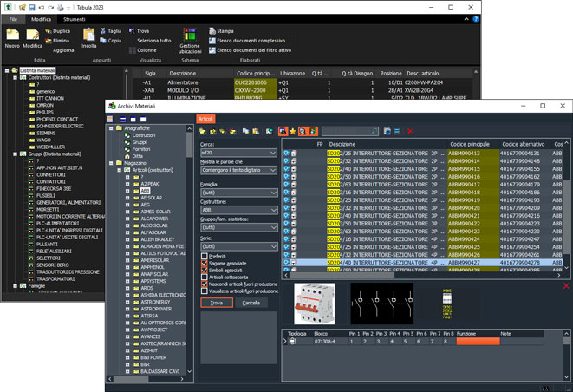Click the red X beside the symbol previews
This screenshot has width=573, height=392.
[x=566, y=286]
